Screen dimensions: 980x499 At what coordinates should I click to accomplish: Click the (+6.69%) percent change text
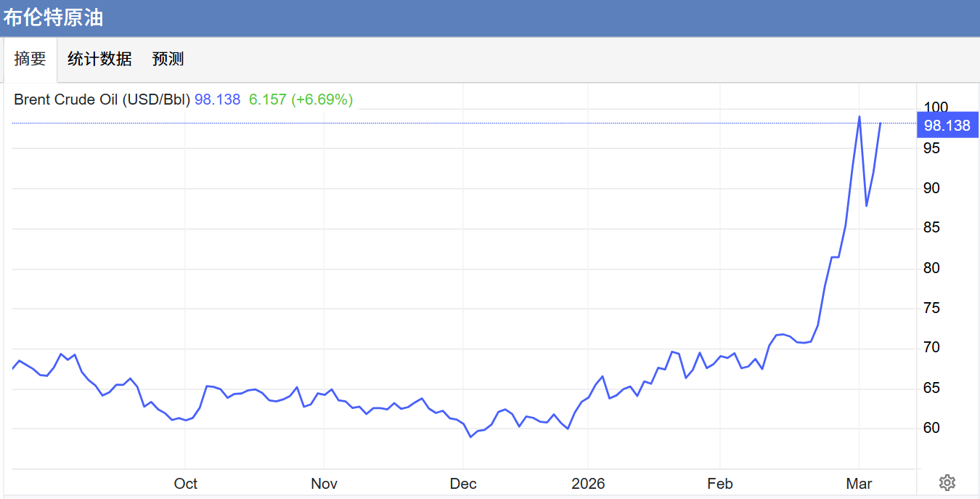tap(322, 100)
